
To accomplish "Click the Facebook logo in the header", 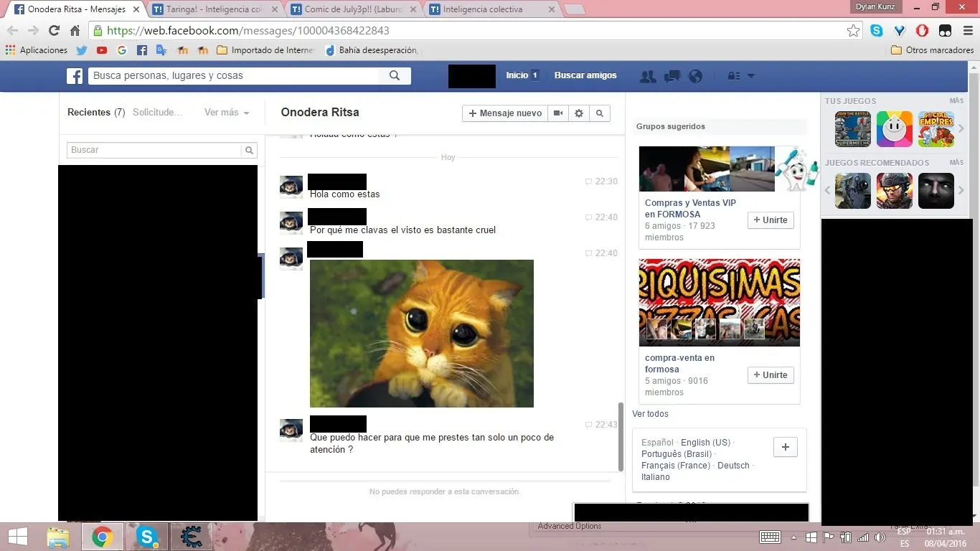I will point(75,76).
